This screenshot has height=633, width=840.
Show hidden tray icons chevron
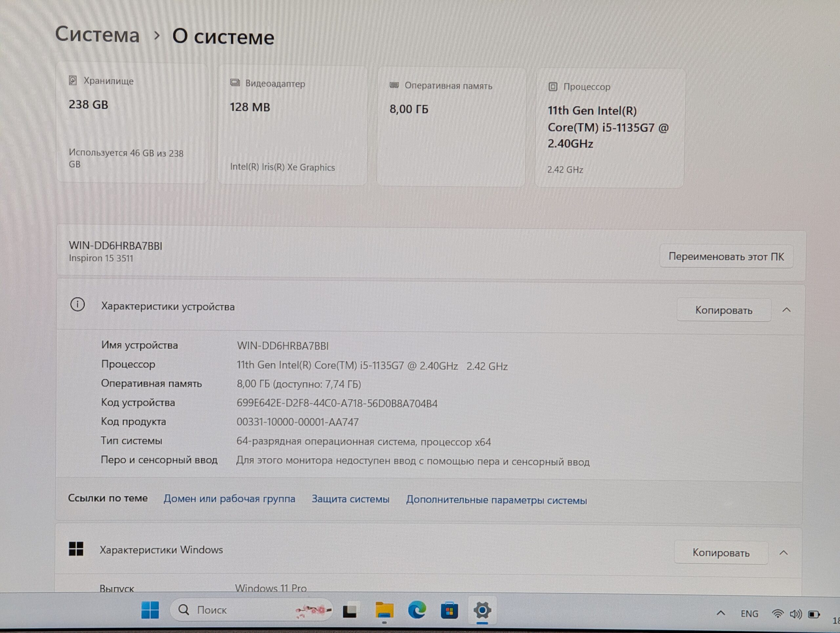pyautogui.click(x=721, y=613)
